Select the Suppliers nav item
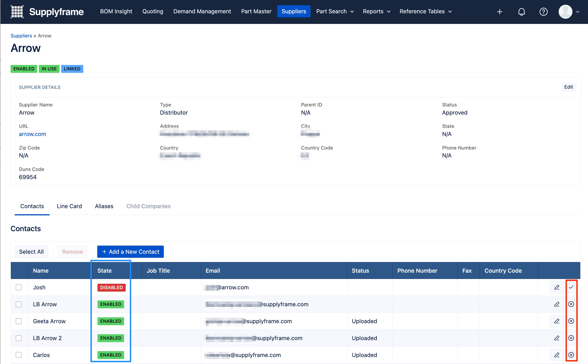Viewport: 588px width, 364px height. tap(294, 11)
